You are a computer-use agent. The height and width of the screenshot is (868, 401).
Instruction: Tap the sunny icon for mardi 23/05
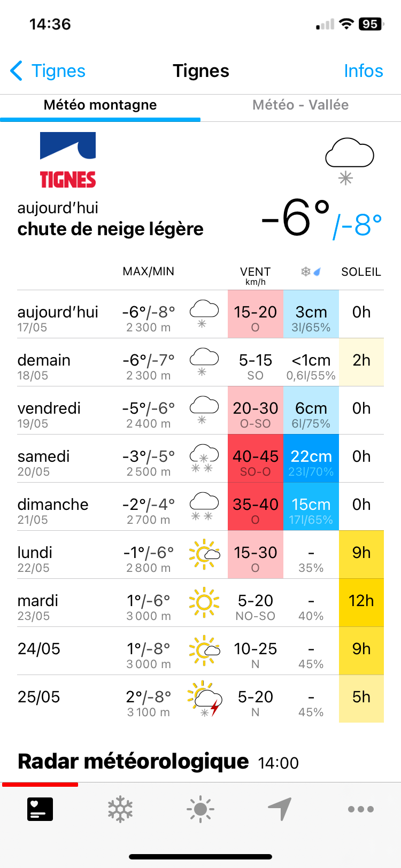204,602
